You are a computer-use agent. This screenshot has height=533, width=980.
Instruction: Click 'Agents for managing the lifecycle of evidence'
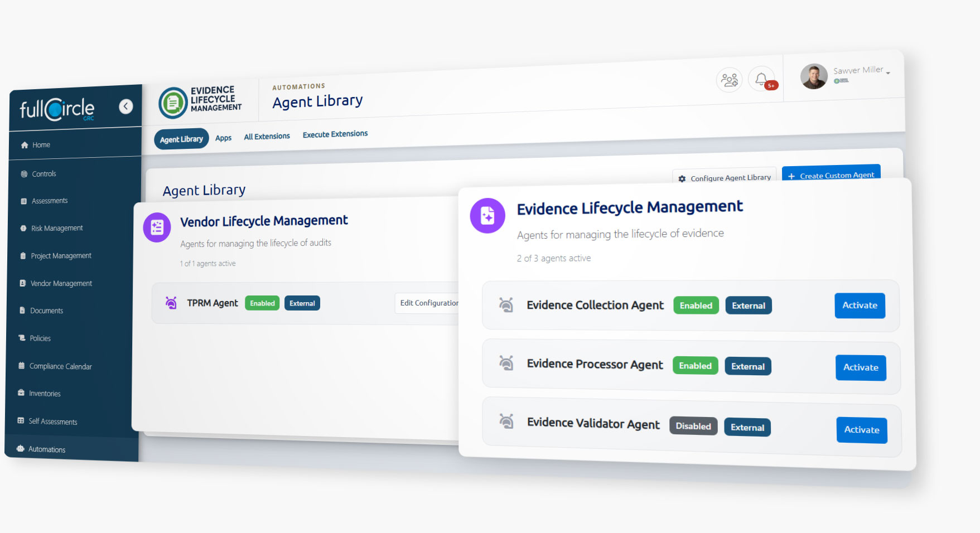coord(620,234)
